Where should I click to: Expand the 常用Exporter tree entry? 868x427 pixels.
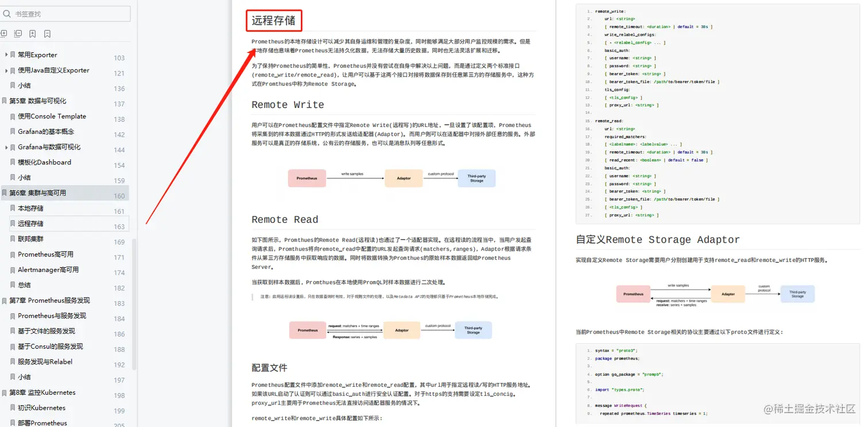tap(6, 55)
